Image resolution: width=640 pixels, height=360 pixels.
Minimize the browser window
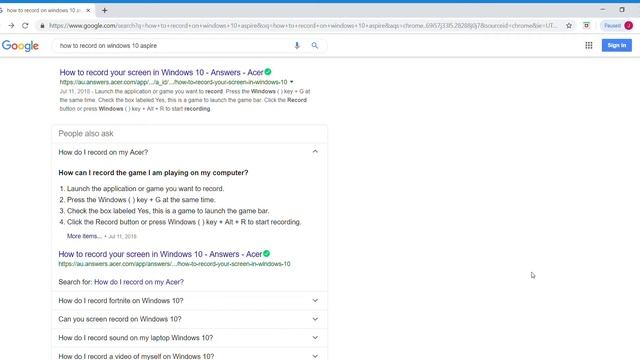(x=602, y=10)
